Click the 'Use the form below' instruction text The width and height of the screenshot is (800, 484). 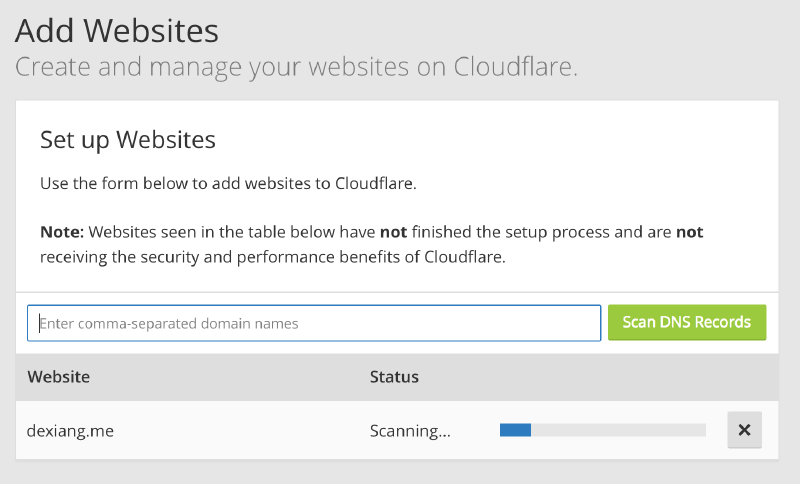pyautogui.click(x=227, y=184)
